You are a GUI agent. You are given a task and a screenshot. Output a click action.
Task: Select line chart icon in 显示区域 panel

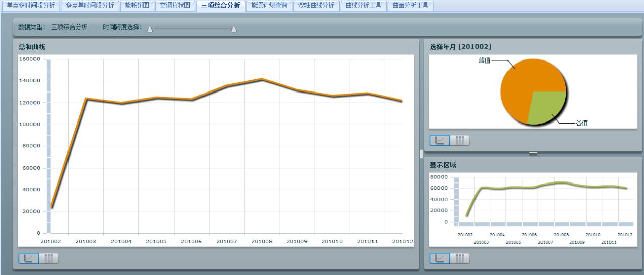[439, 259]
